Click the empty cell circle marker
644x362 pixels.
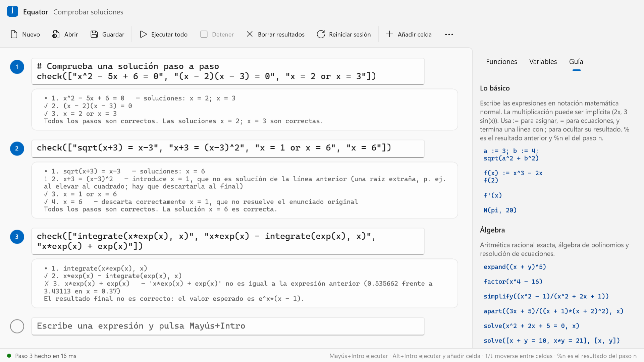(x=17, y=326)
